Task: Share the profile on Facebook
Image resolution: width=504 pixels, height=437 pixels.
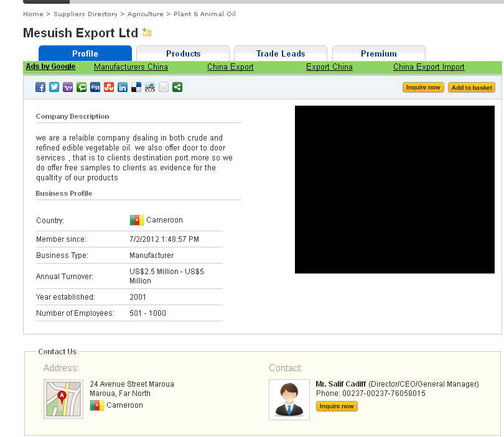Action: (40, 88)
